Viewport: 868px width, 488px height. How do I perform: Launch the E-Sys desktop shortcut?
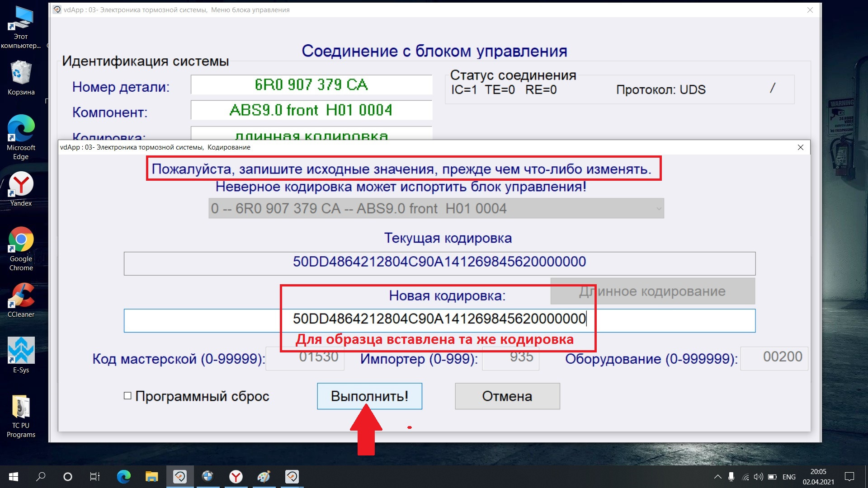pos(21,355)
